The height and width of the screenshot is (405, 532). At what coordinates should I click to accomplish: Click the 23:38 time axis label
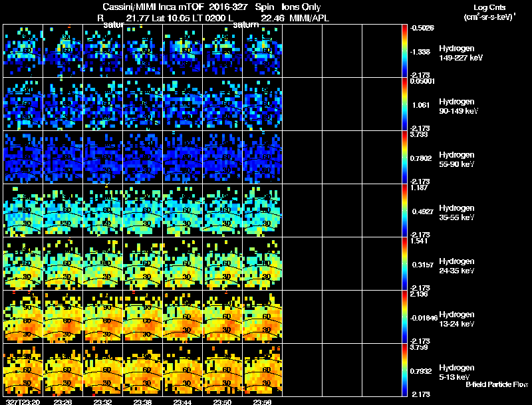[x=142, y=402]
